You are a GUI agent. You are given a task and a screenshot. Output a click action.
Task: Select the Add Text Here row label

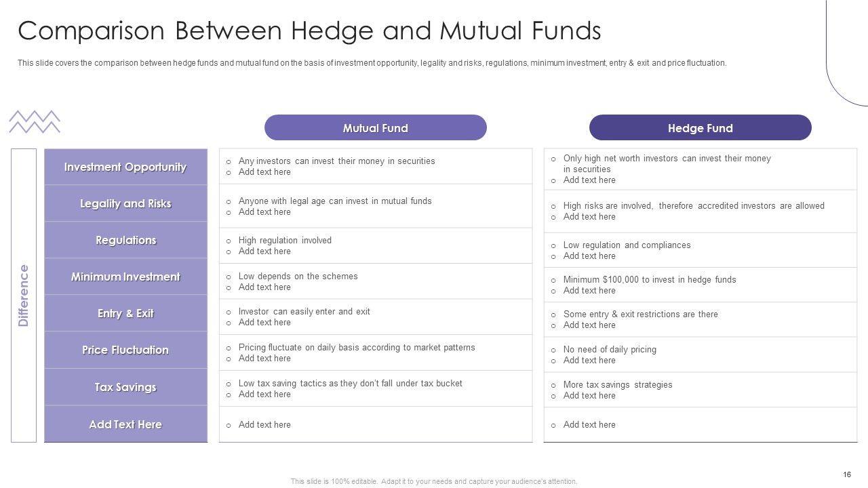click(125, 425)
